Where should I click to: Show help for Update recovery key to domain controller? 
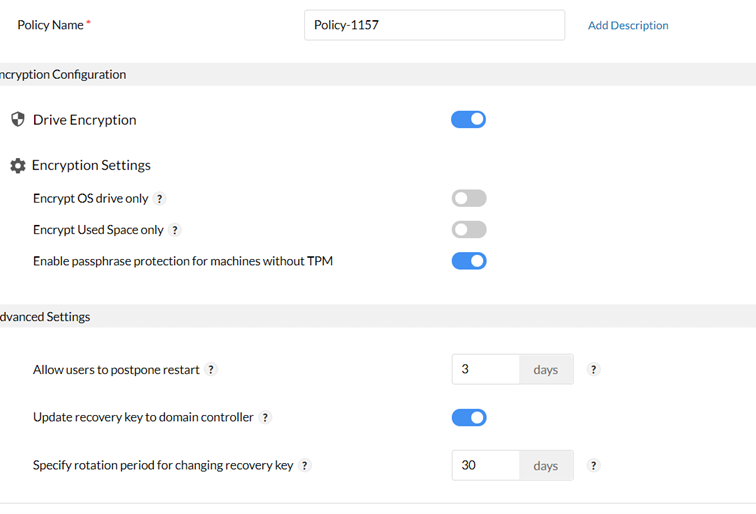coord(265,418)
